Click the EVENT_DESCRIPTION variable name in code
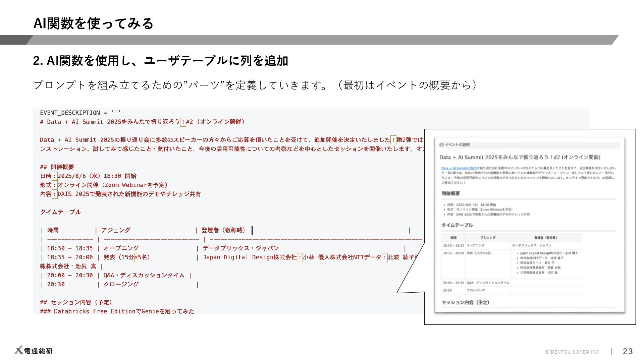This screenshot has height=362, width=644. pyautogui.click(x=70, y=113)
